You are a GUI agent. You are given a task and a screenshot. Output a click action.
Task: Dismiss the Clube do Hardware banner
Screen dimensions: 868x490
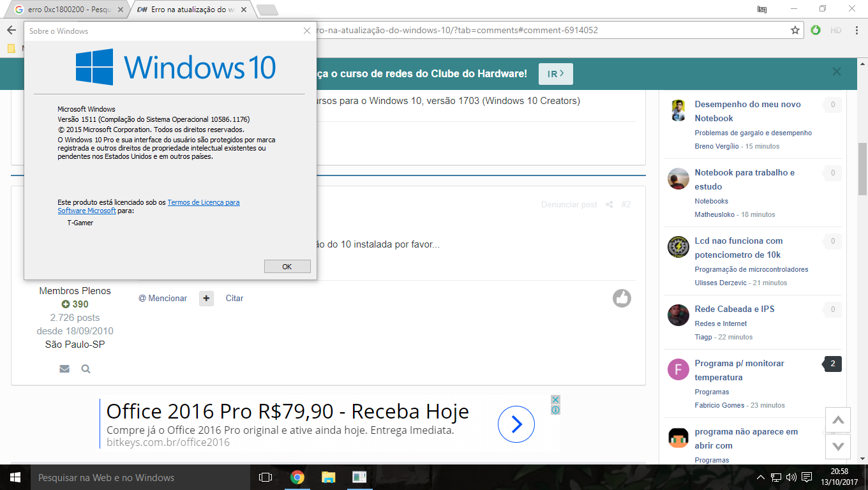837,72
